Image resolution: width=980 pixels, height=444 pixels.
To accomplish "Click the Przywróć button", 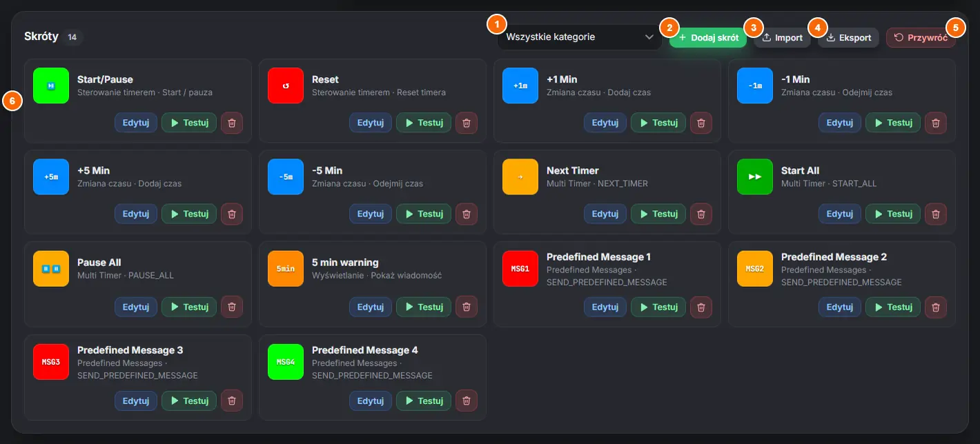I will (921, 38).
